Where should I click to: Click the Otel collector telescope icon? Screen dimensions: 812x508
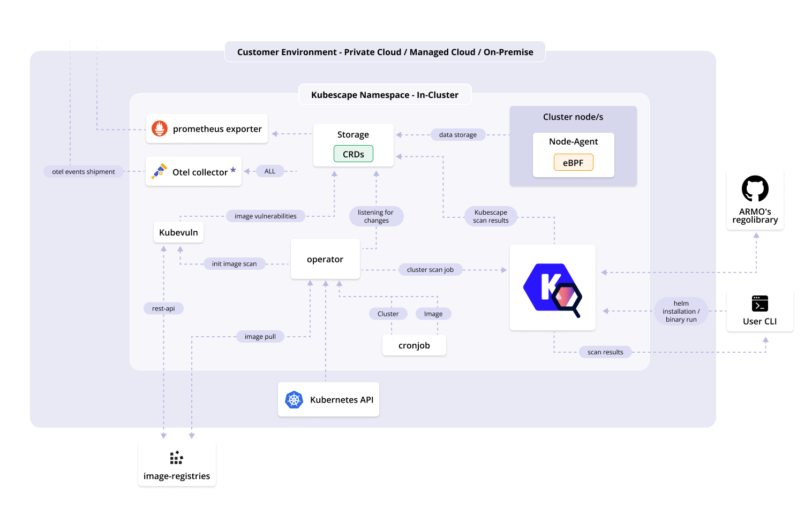[159, 171]
